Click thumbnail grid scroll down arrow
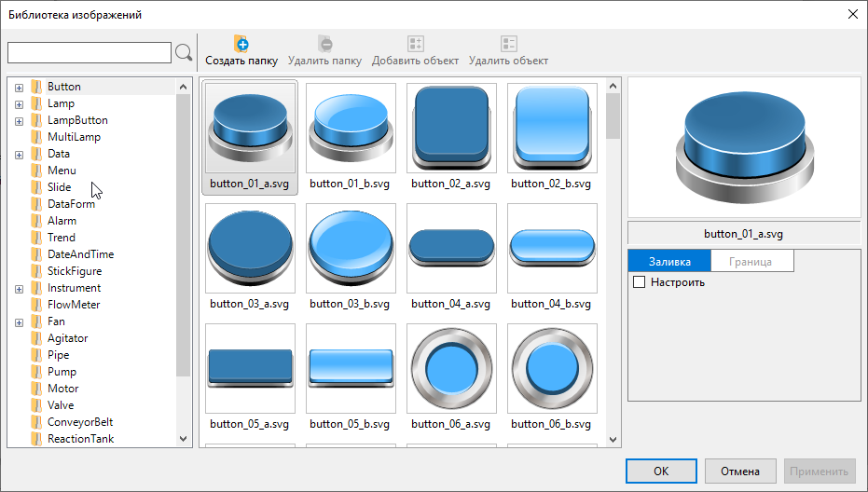868x492 pixels. 613,440
